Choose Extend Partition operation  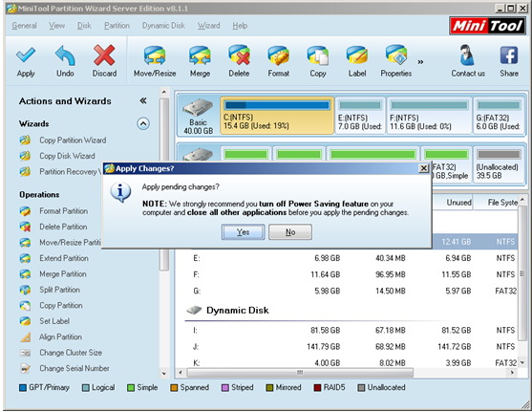[64, 258]
